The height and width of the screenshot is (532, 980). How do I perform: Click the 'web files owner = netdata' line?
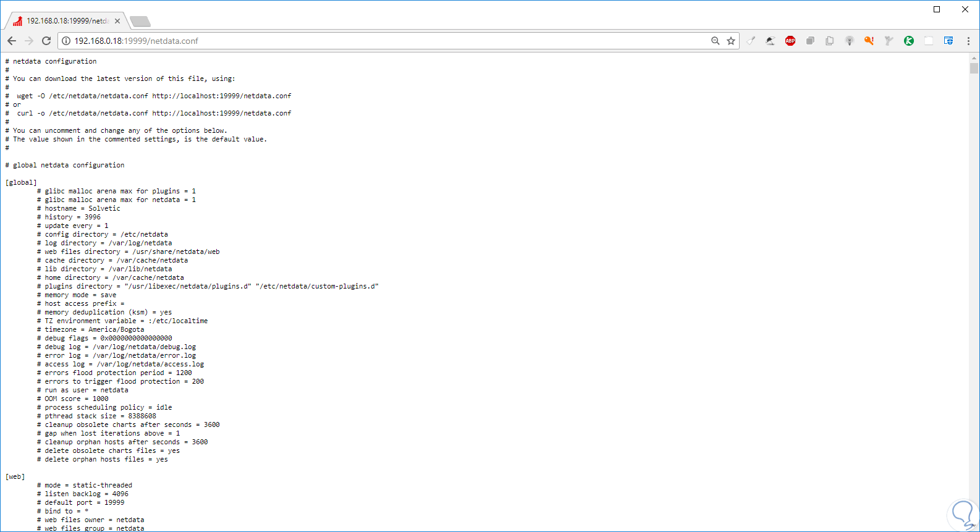coord(90,520)
